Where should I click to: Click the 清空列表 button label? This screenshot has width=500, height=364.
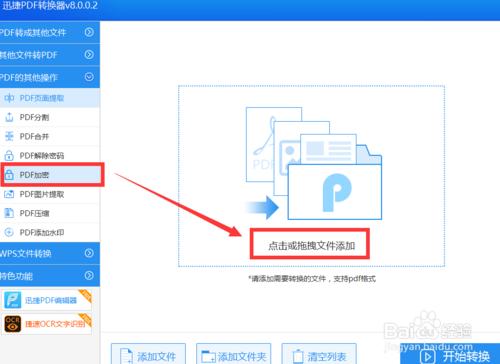[327, 357]
